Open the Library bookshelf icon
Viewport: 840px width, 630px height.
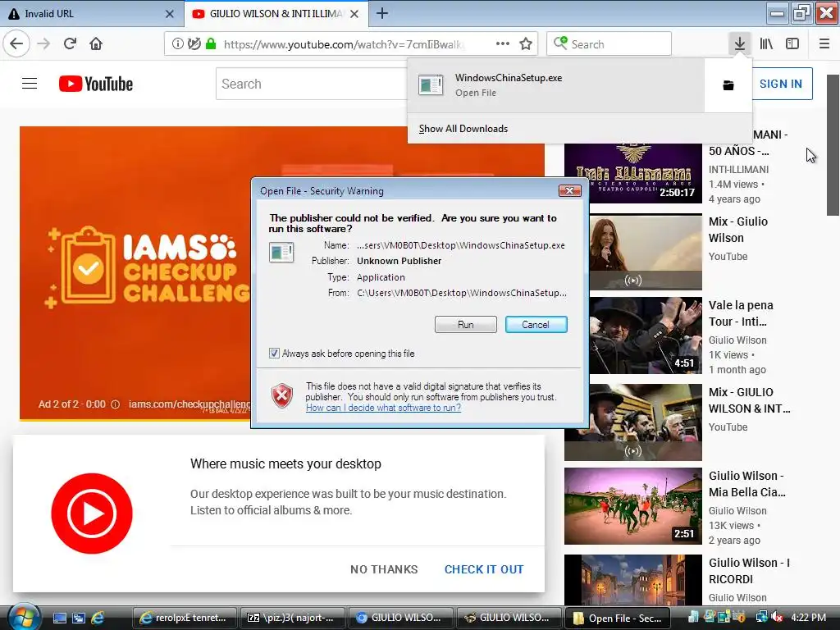[766, 43]
